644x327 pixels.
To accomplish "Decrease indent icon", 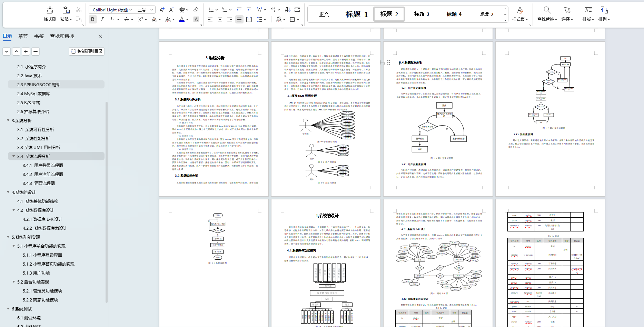I will tap(239, 10).
